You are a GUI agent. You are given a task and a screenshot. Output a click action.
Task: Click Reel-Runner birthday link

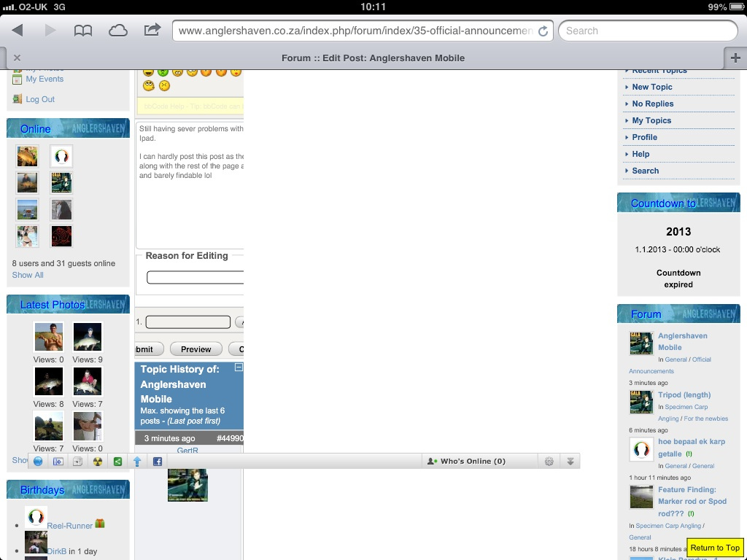click(69, 526)
